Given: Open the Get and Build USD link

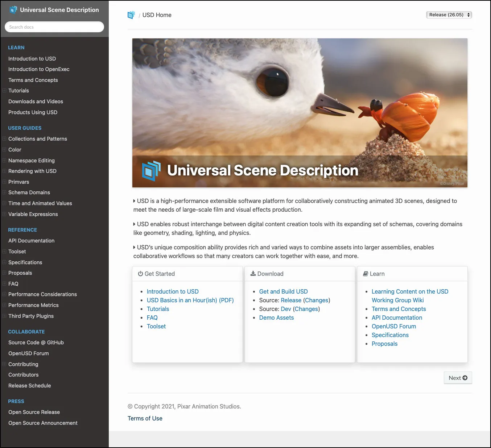Looking at the screenshot, I should click(283, 291).
